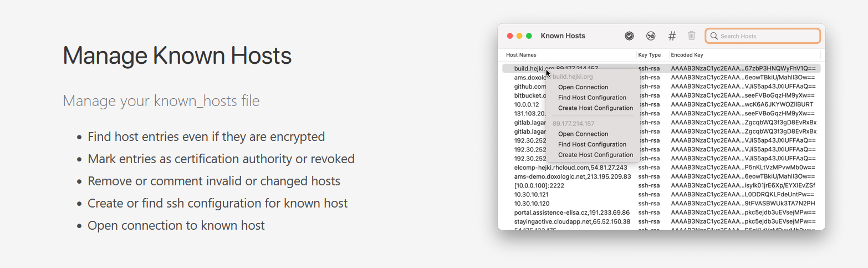Image resolution: width=868 pixels, height=268 pixels.
Task: Choose Find Host Configuration under build.hejki.org
Action: click(x=592, y=98)
